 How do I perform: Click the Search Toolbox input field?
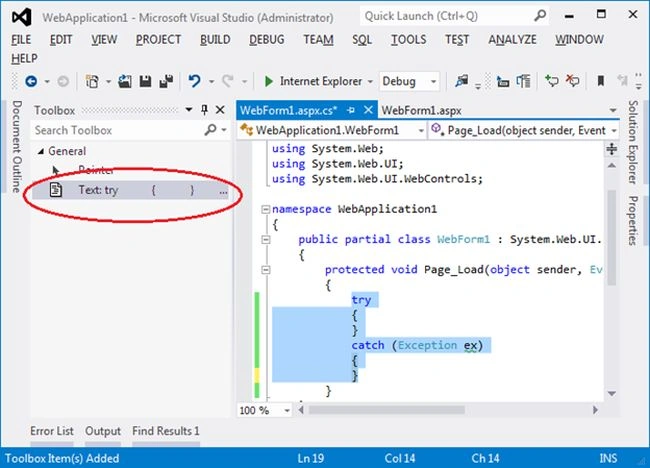click(118, 130)
